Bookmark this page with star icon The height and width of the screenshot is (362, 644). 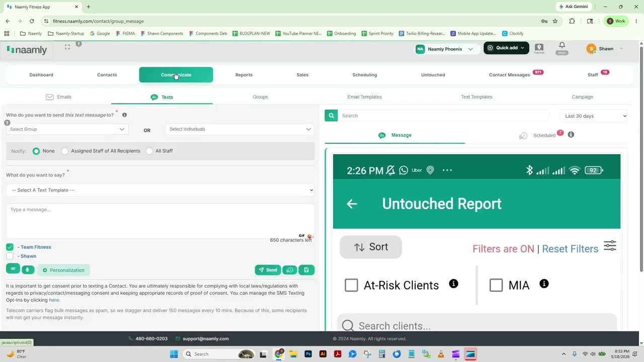coord(555,21)
